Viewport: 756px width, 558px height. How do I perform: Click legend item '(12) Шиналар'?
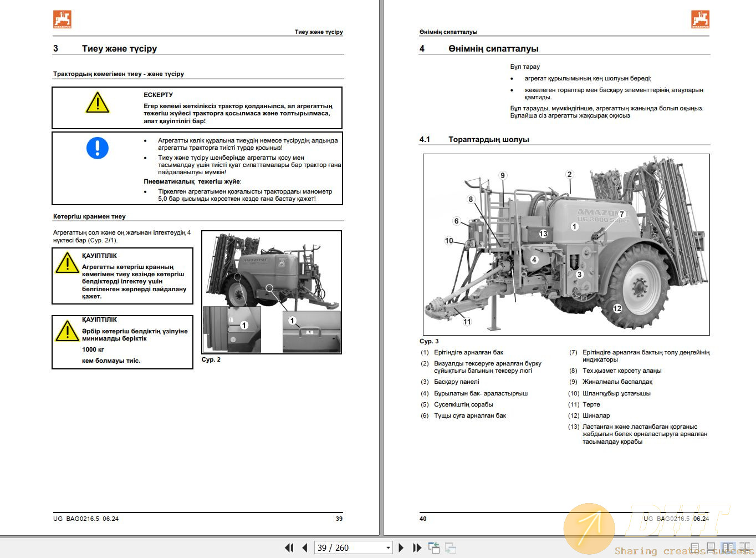click(589, 415)
